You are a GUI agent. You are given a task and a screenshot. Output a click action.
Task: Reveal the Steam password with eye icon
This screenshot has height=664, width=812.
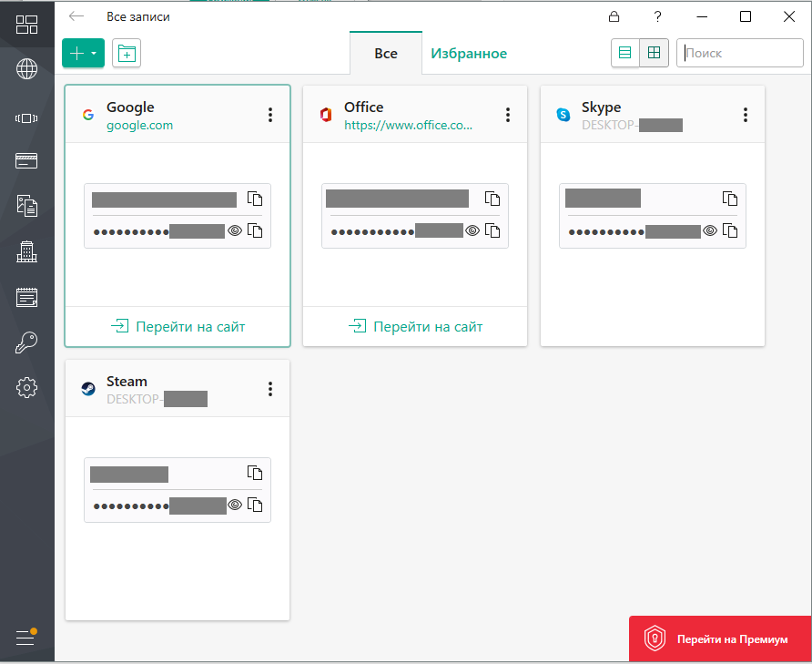(235, 505)
